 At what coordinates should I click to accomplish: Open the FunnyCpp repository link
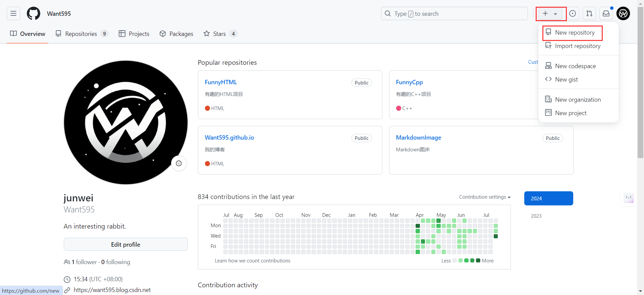point(409,82)
